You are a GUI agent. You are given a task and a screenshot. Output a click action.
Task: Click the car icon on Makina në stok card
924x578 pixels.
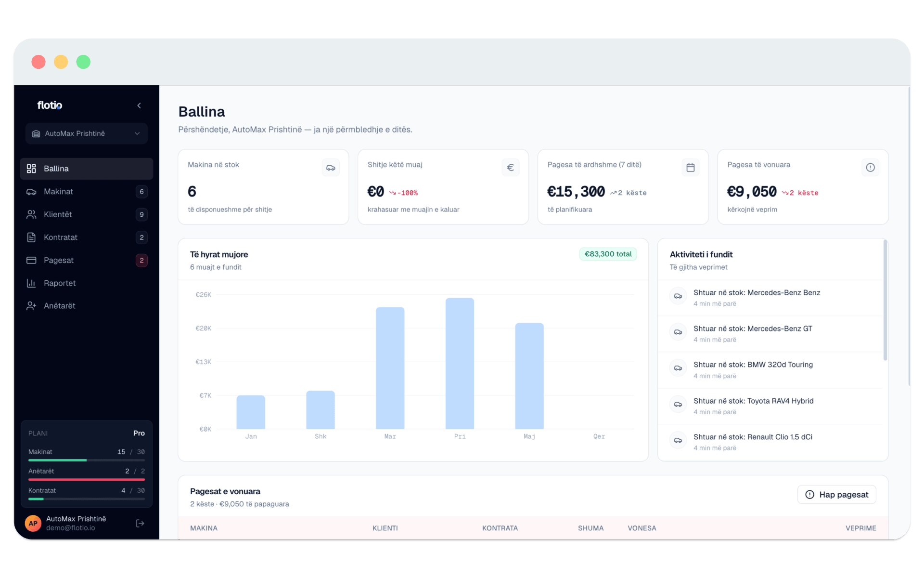pos(331,168)
